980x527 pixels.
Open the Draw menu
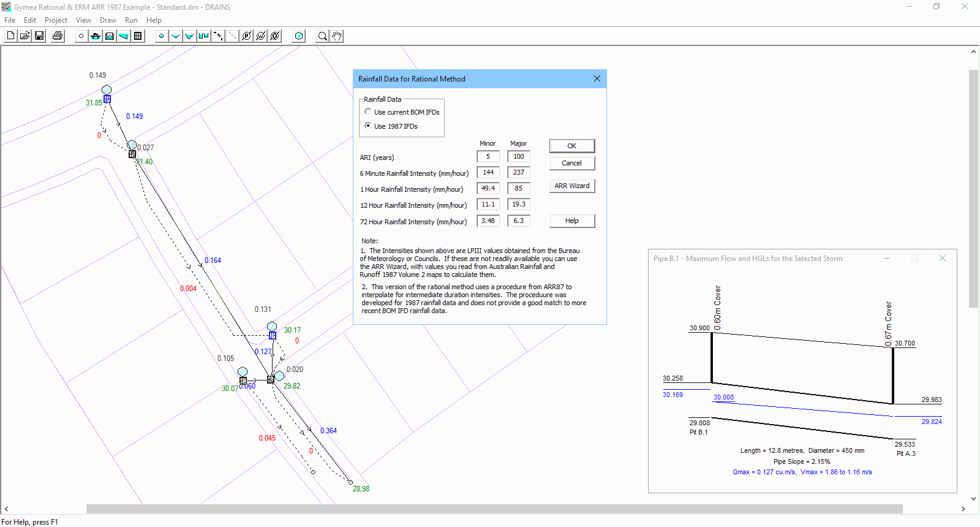tap(108, 20)
